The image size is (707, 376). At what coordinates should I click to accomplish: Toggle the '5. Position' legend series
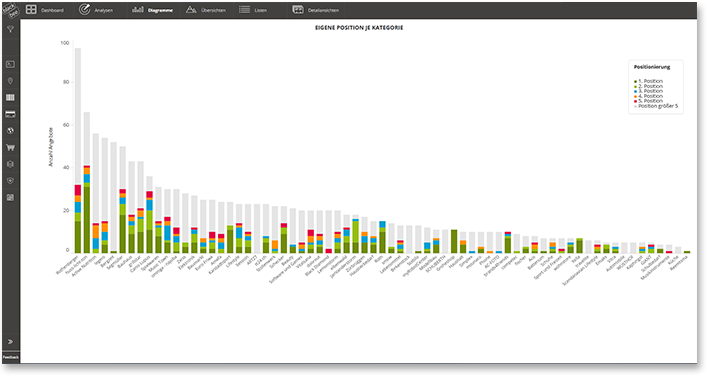(x=649, y=101)
